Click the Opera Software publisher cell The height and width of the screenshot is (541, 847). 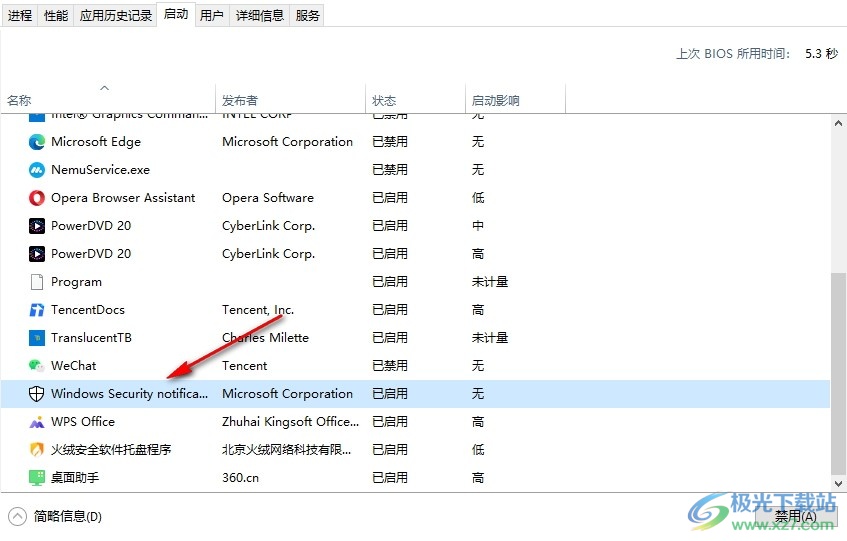[267, 198]
